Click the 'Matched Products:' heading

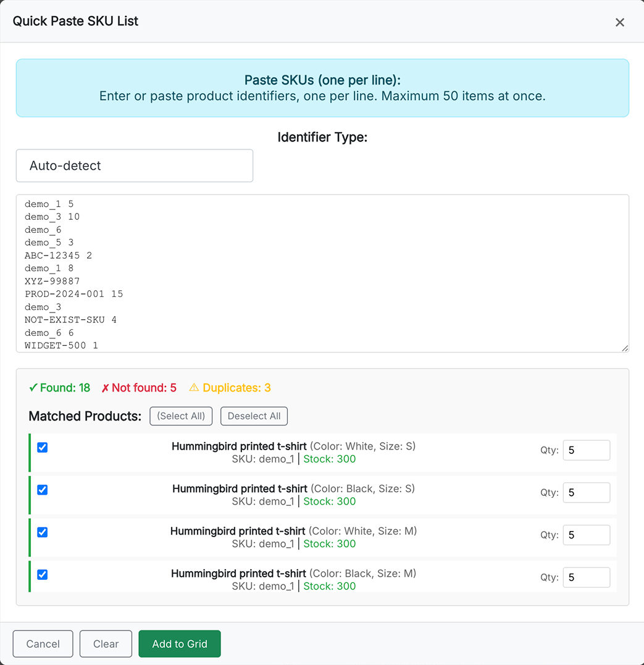click(x=85, y=416)
